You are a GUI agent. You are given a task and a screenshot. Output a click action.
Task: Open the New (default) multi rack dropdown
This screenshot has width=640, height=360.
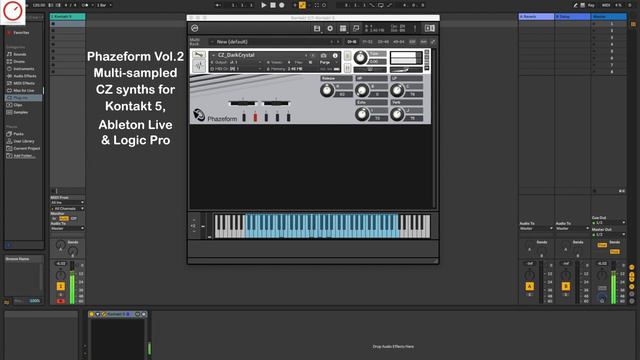pyautogui.click(x=274, y=42)
